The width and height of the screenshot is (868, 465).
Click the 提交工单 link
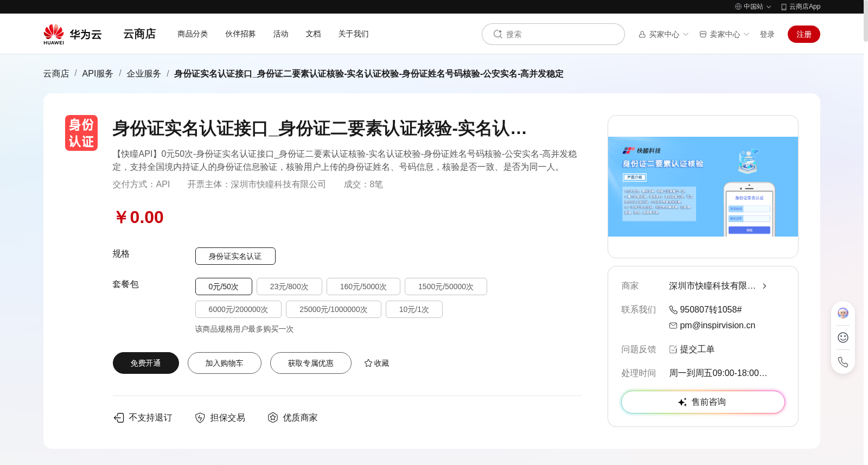(x=697, y=349)
